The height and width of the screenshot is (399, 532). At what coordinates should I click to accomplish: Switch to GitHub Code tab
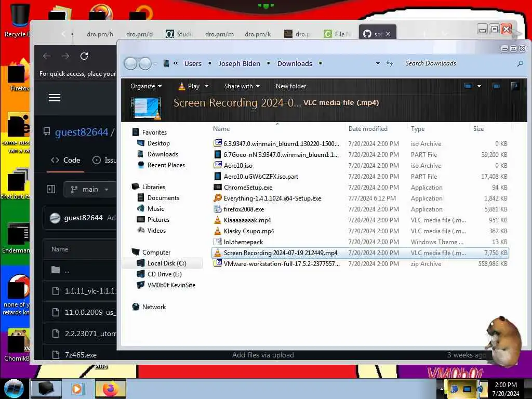[66, 160]
